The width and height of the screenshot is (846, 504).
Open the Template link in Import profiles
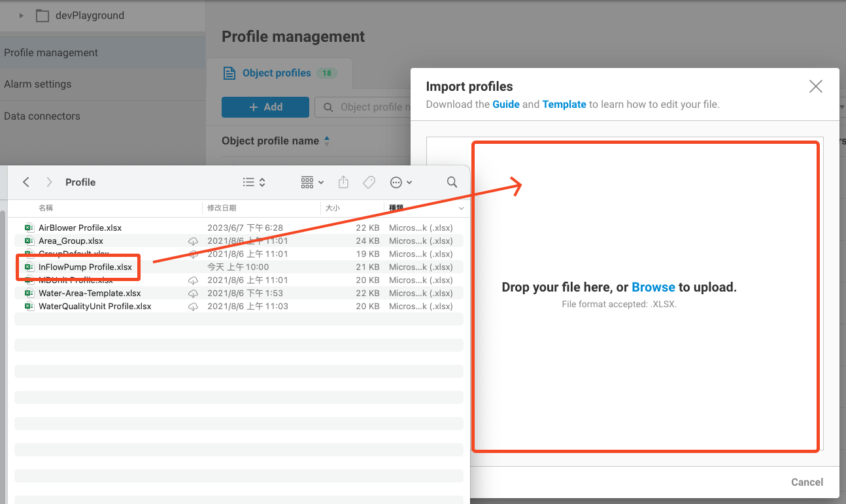coord(564,104)
